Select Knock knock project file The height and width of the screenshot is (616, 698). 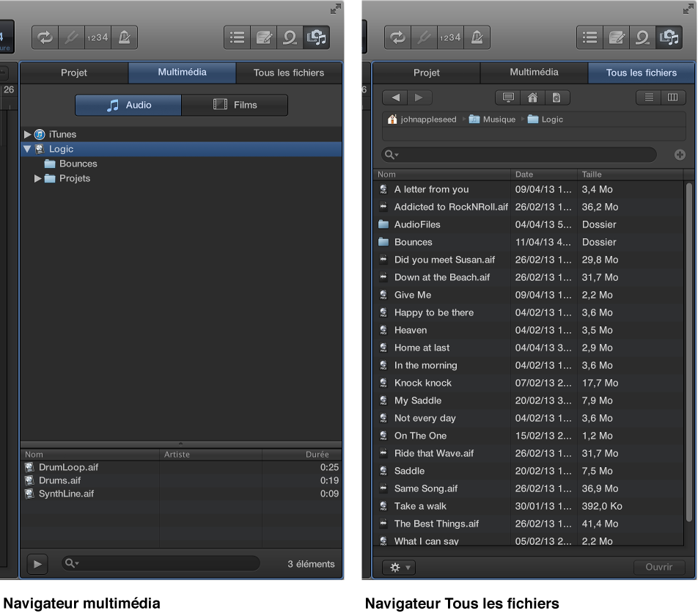529,383
